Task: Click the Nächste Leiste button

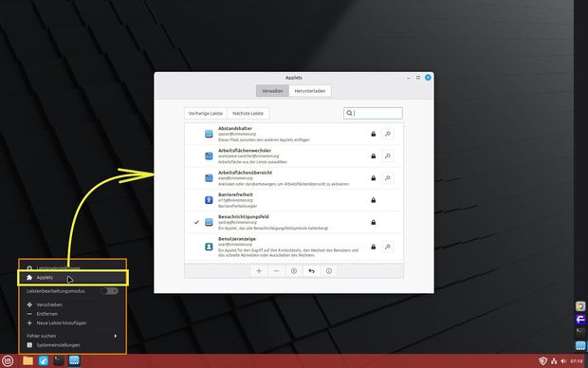Action: (248, 113)
